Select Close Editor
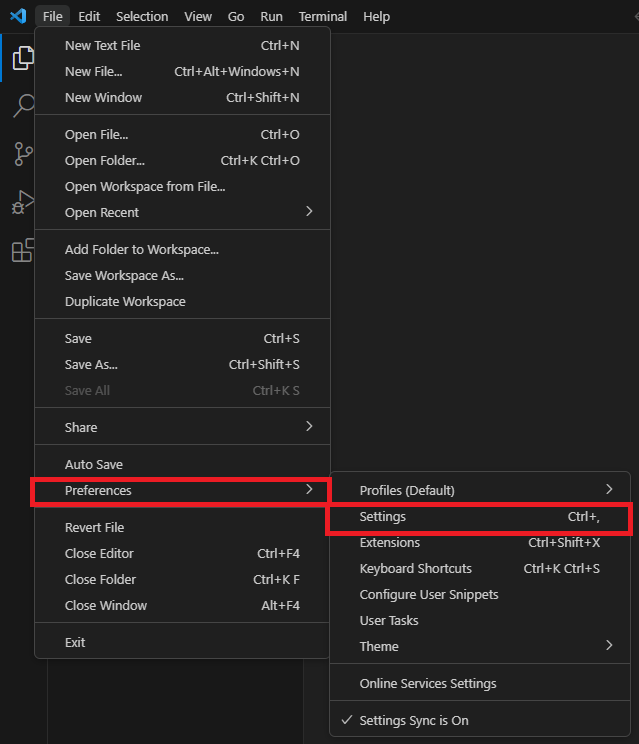This screenshot has height=744, width=639. (182, 554)
